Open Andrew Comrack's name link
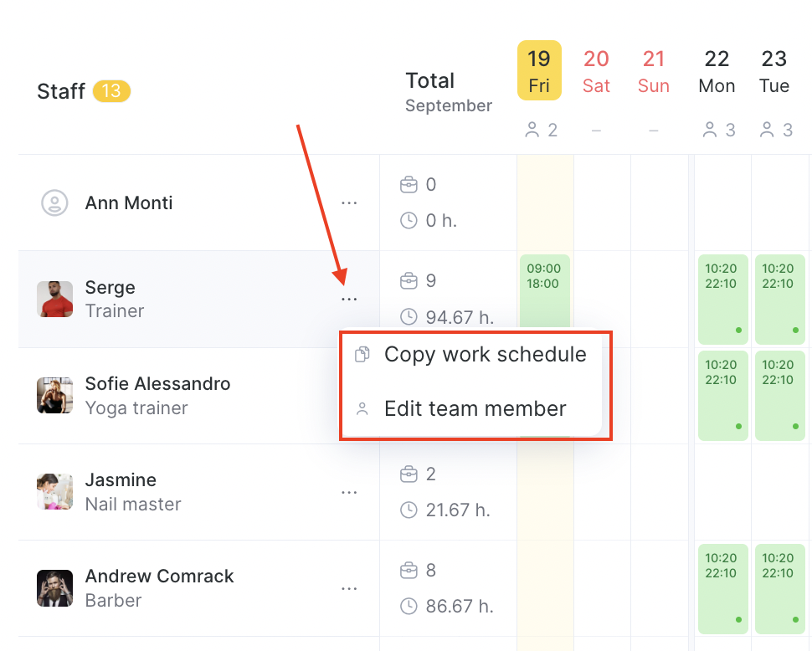Viewport: 812px width, 651px height. 159,577
